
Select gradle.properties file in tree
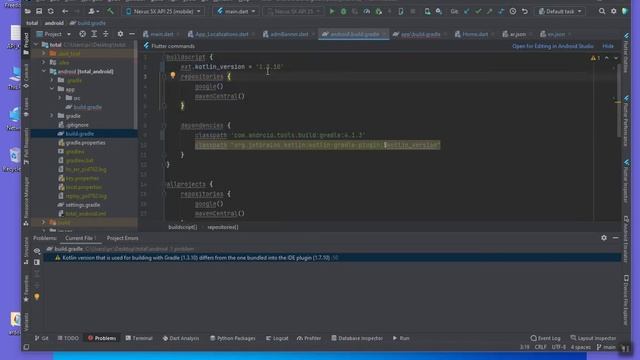(x=85, y=143)
